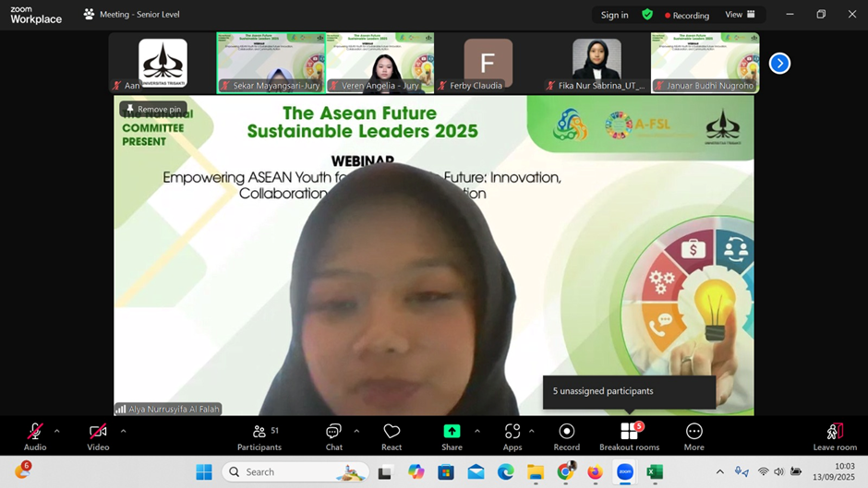Image resolution: width=868 pixels, height=488 pixels.
Task: Open Breakout rooms
Action: click(629, 436)
